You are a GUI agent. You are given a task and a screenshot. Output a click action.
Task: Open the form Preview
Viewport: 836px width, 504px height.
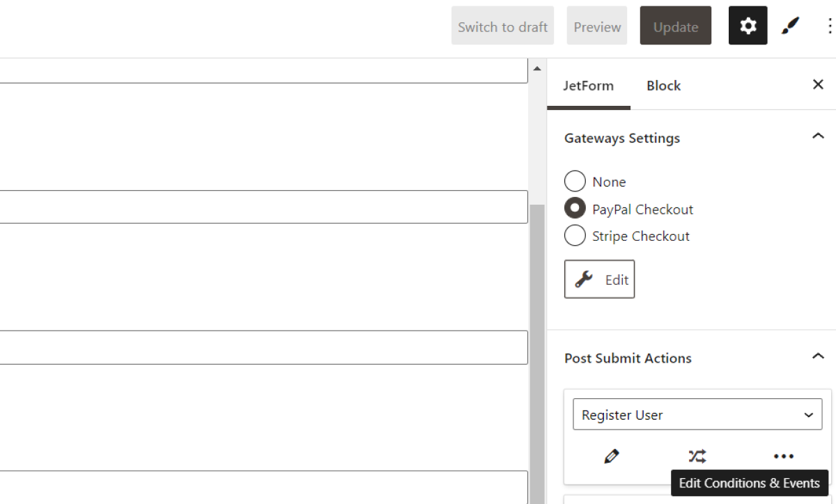click(x=596, y=25)
